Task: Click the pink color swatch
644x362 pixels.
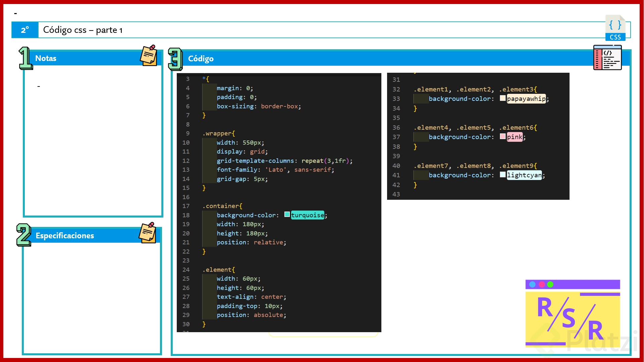Action: click(502, 136)
